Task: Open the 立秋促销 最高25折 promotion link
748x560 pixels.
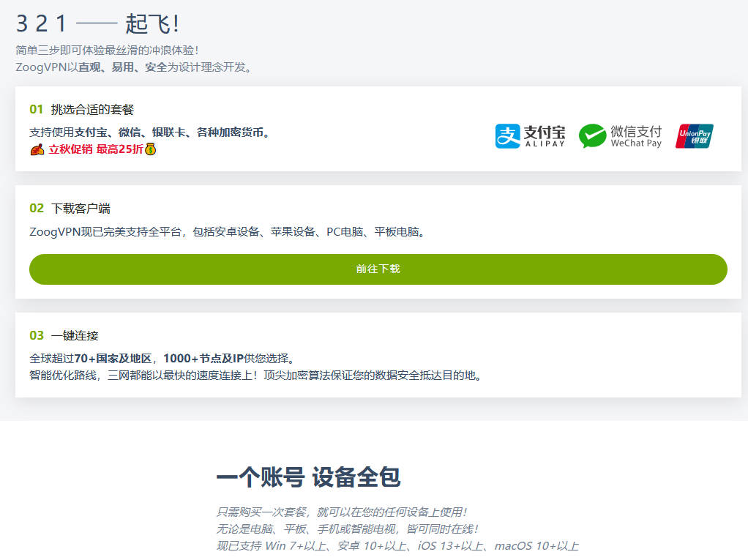Action: tap(96, 150)
